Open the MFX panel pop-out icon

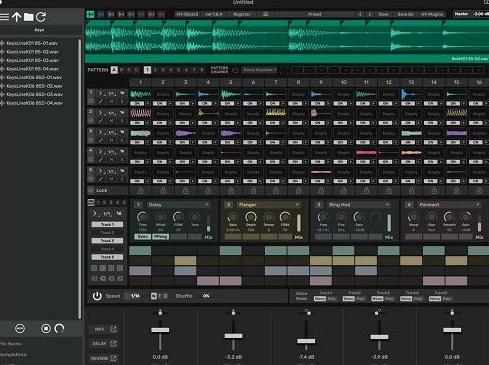pos(113,329)
